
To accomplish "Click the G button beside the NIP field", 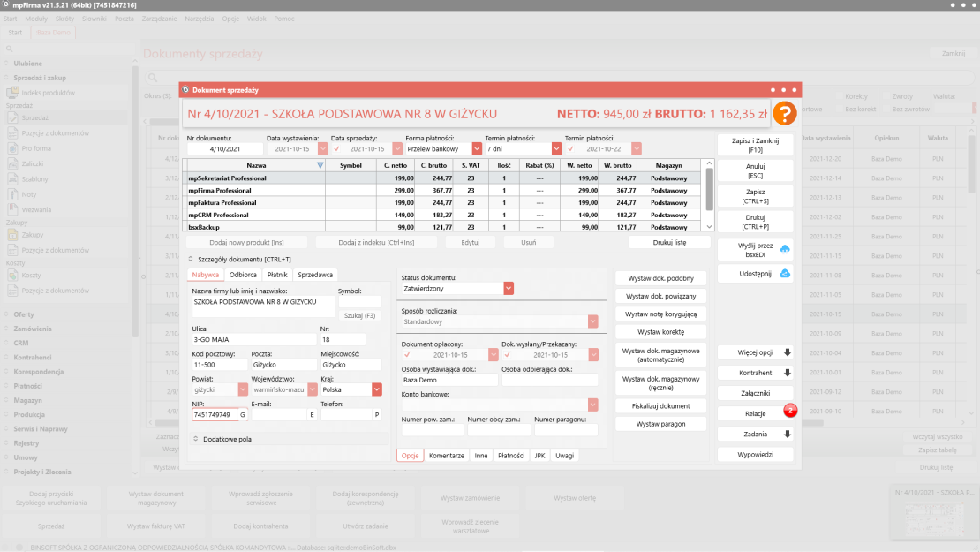I will (x=243, y=414).
